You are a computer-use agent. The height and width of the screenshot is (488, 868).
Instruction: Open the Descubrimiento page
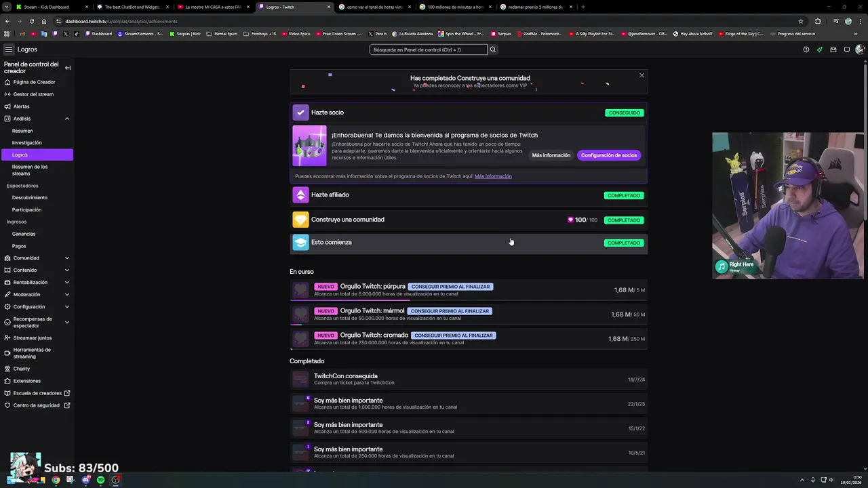37,197
